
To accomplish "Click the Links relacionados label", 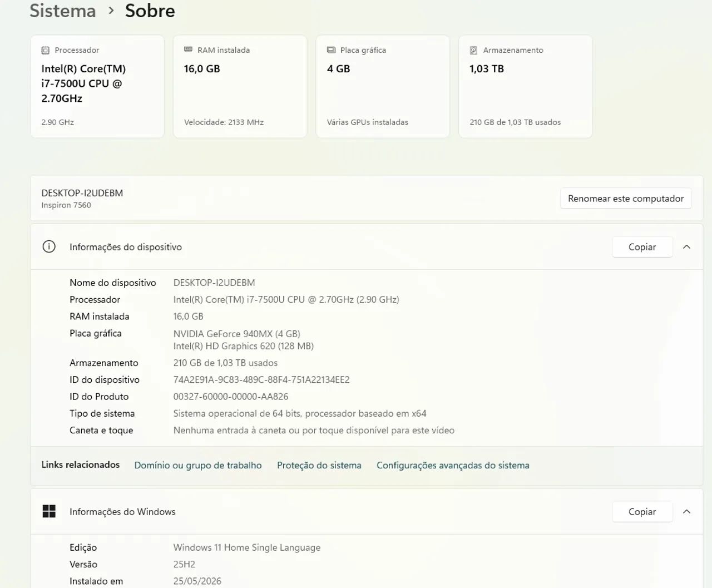I will 81,465.
